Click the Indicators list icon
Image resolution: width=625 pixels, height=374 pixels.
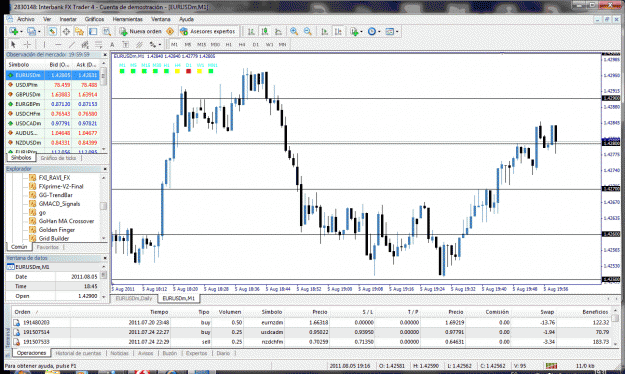[354, 31]
